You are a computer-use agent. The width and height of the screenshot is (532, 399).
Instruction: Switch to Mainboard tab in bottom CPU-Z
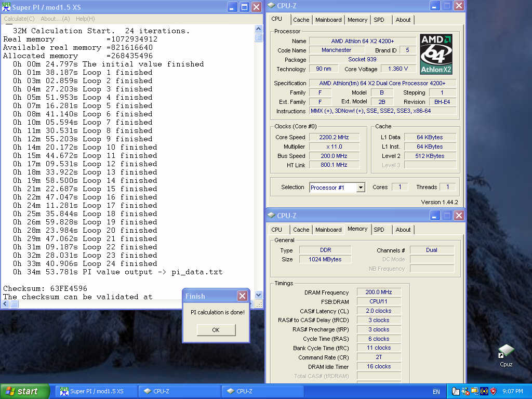[x=328, y=230]
